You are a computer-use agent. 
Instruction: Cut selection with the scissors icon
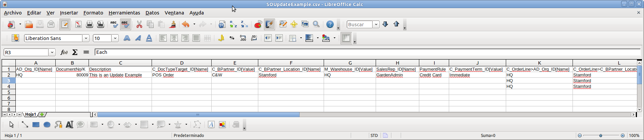[x=139, y=24]
